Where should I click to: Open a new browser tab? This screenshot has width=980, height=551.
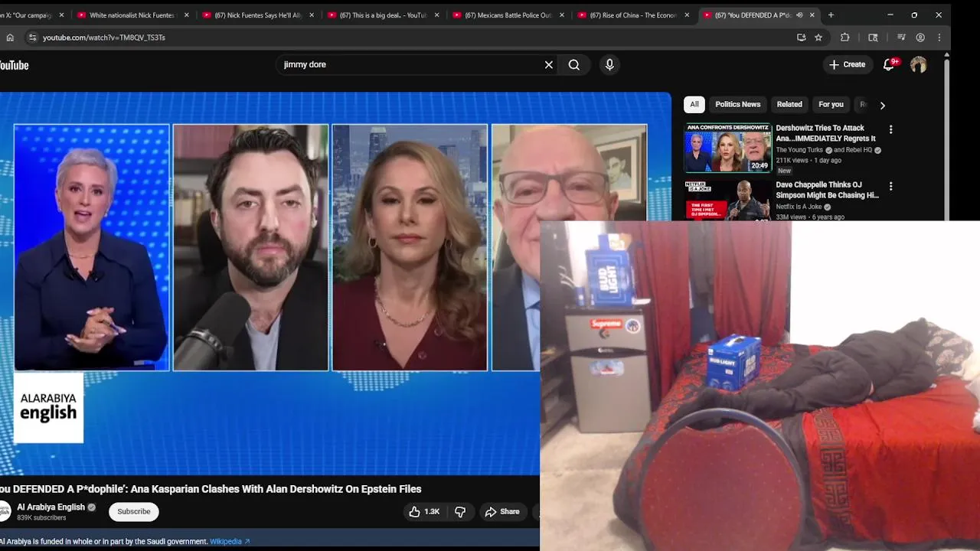(831, 15)
